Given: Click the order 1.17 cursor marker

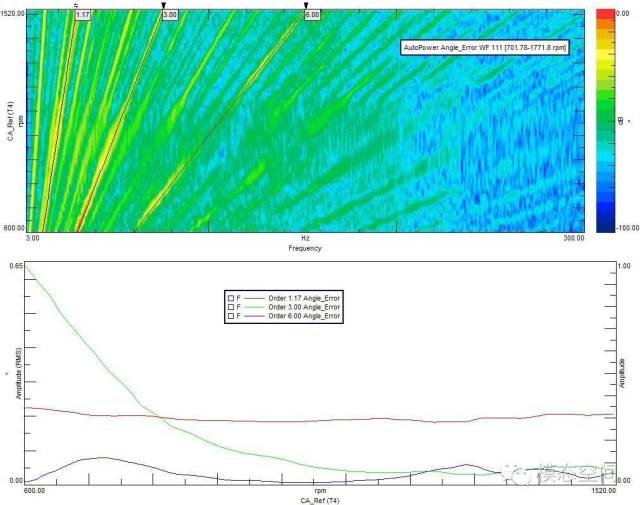Looking at the screenshot, I should (82, 15).
